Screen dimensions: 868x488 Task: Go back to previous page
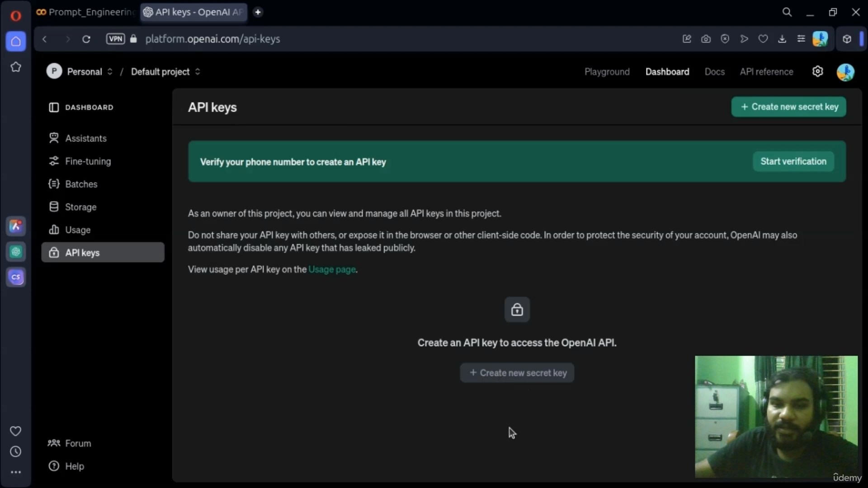tap(44, 39)
